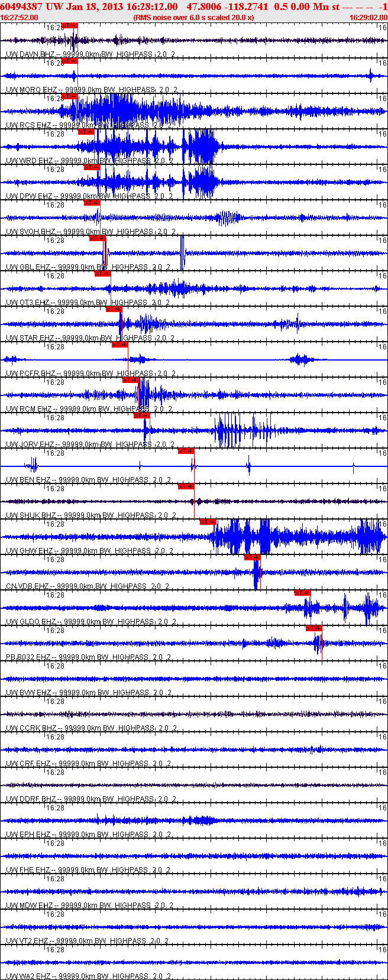Select the "UW STAR EHZ" station label
This screenshot has height=980, width=388.
tap(30, 338)
